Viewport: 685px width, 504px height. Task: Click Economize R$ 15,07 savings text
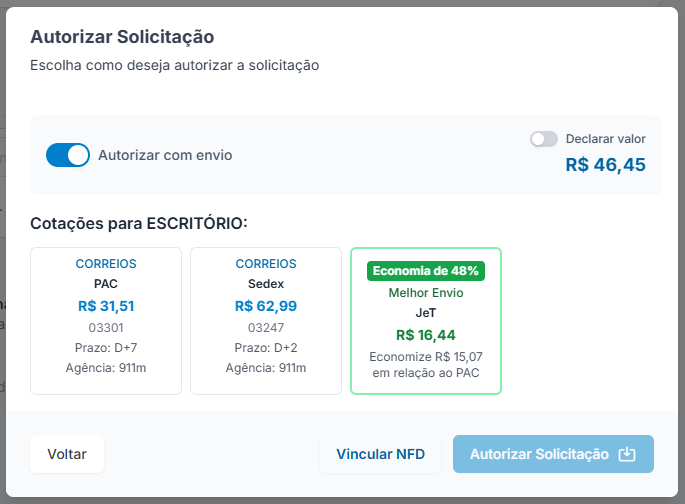(426, 357)
